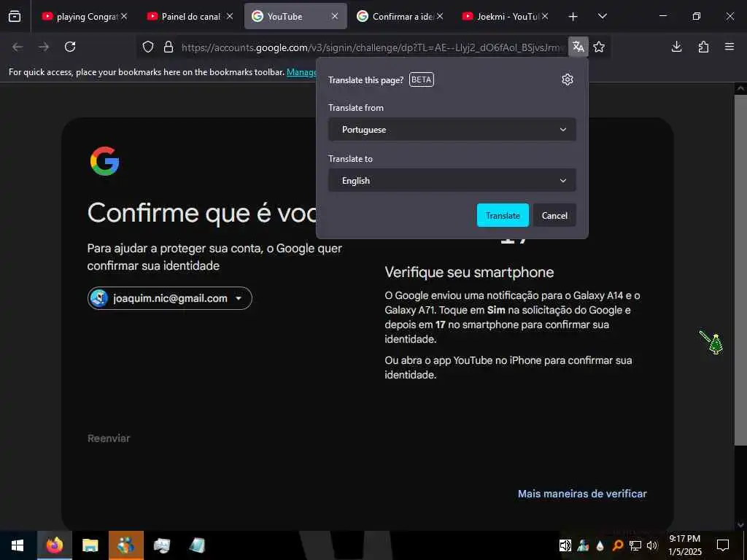Open Windows notification center icon

tap(723, 545)
